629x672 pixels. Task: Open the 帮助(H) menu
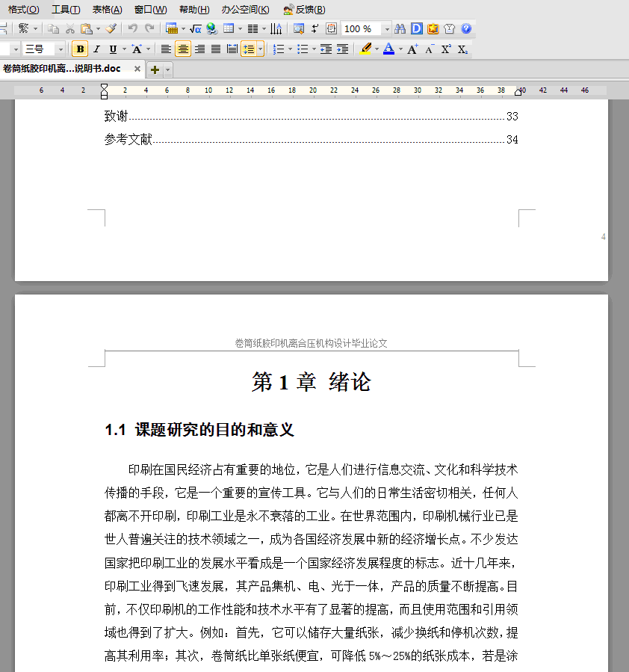(194, 10)
